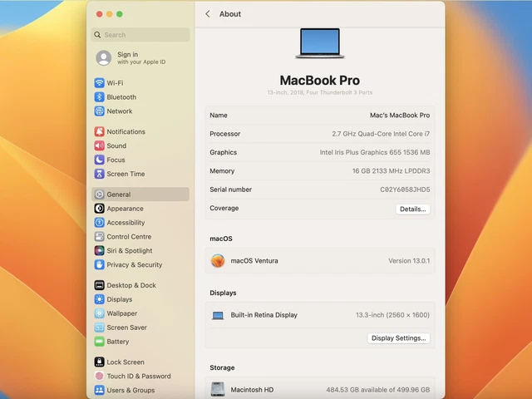The width and height of the screenshot is (532, 399).
Task: Click the Displays sun icon
Action: [99, 299]
